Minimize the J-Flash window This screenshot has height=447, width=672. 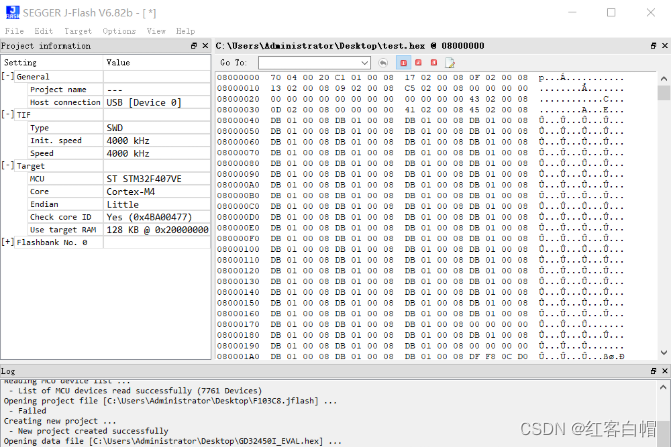(x=572, y=12)
